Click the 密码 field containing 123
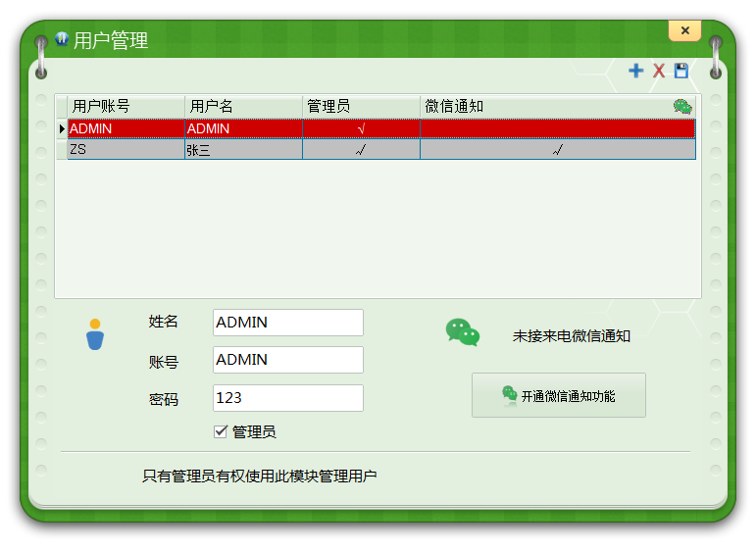Image resolution: width=756 pixels, height=552 pixels. (x=287, y=398)
